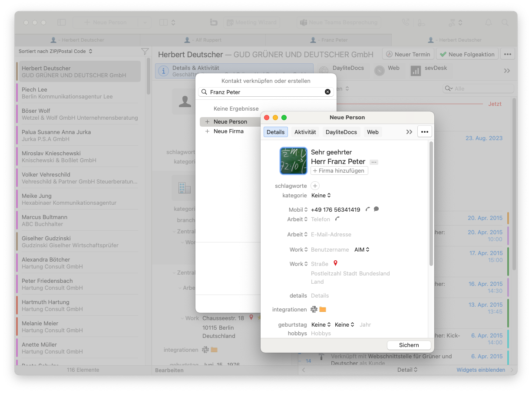Viewport: 532px width, 393px height.
Task: Click the info icon in Details & Aktivität tab
Action: pos(163,71)
